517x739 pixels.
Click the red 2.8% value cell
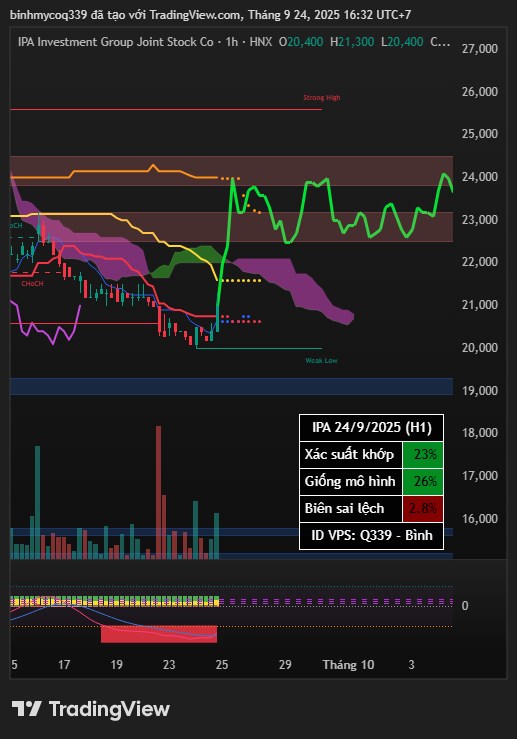423,509
